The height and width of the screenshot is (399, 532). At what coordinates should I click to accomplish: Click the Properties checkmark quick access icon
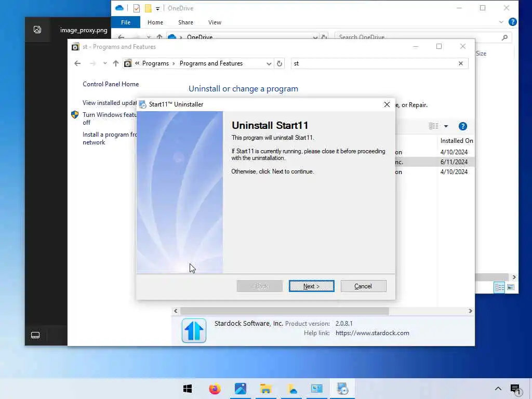[x=137, y=8]
